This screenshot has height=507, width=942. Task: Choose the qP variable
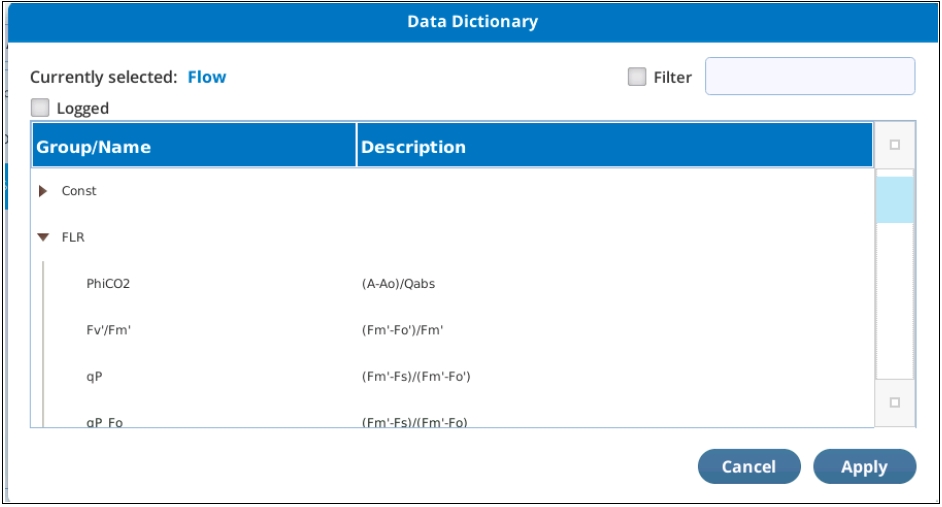(452, 377)
